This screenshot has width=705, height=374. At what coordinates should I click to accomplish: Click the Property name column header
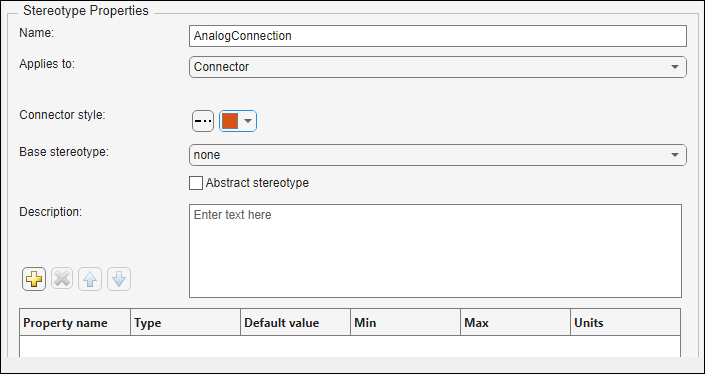tap(75, 322)
